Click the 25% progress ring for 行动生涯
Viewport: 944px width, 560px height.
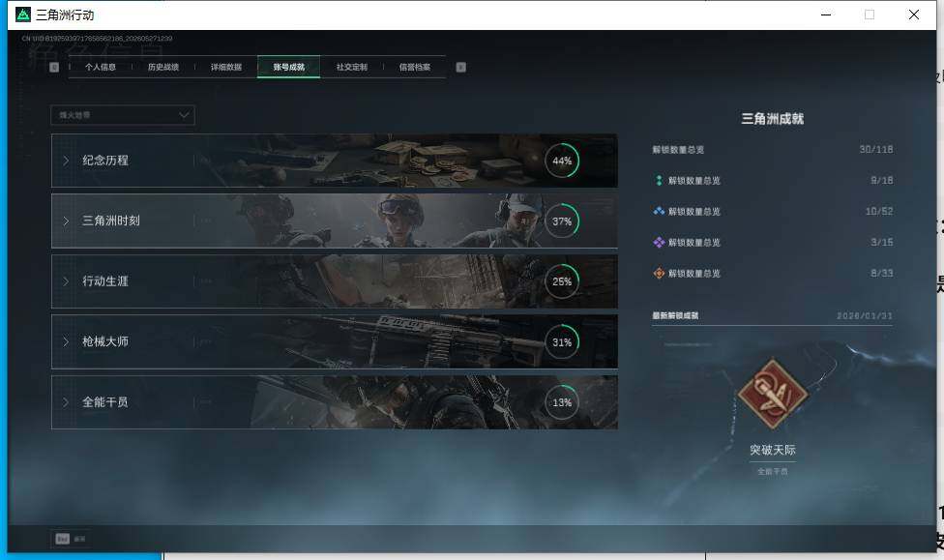point(562,281)
